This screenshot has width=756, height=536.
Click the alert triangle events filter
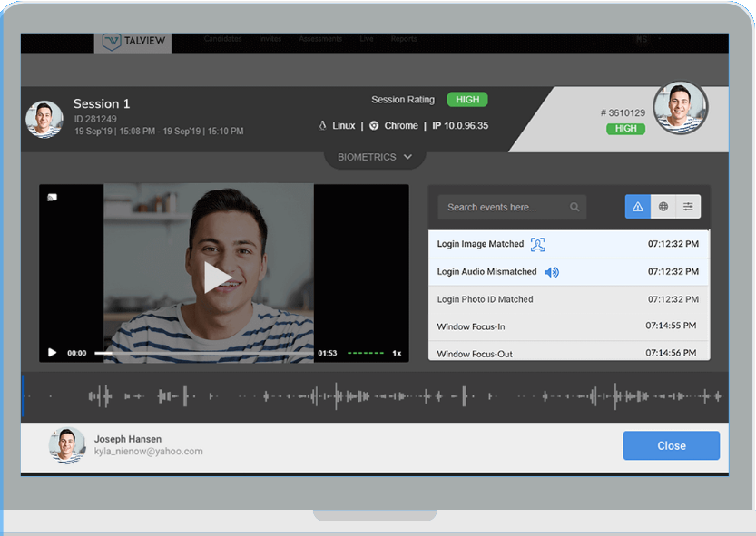[637, 207]
